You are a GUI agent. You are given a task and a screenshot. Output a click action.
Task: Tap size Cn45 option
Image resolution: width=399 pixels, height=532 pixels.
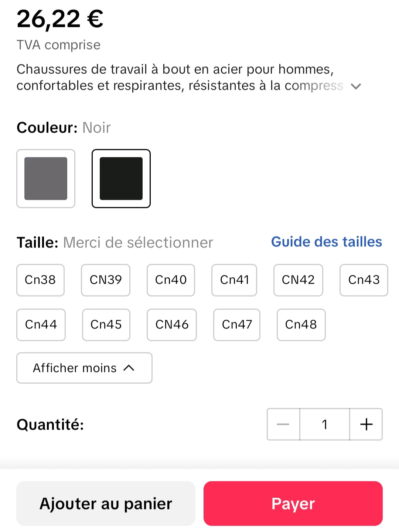coord(106,325)
